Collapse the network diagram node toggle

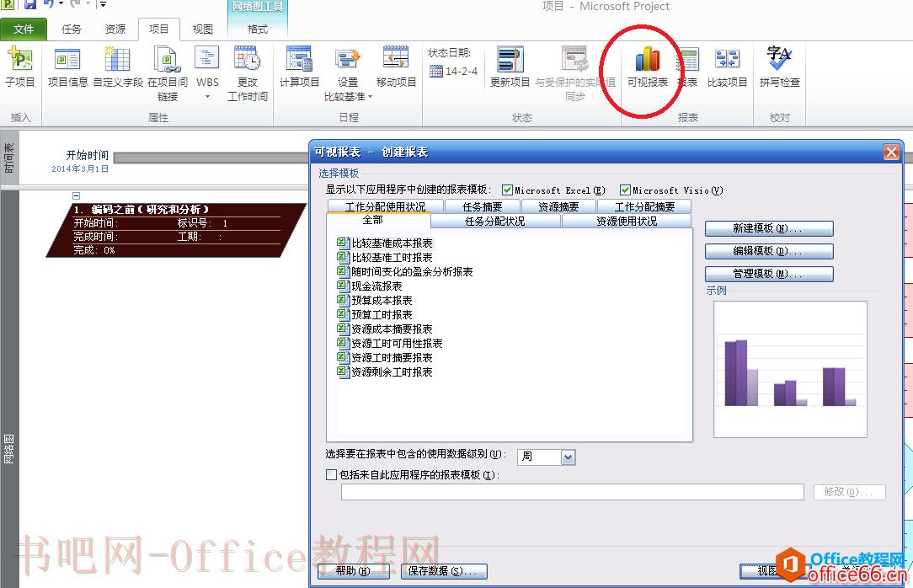[77, 196]
